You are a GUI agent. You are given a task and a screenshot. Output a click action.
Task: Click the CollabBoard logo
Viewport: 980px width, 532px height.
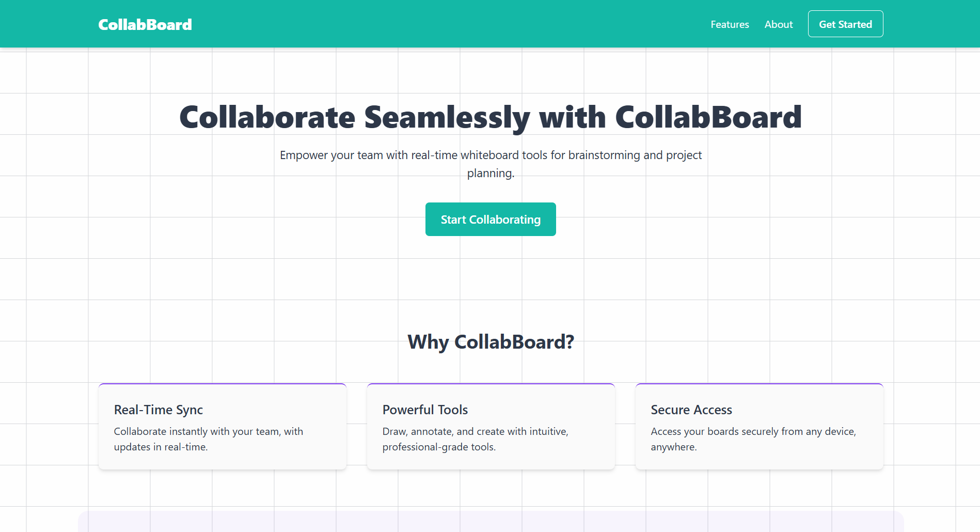point(145,24)
